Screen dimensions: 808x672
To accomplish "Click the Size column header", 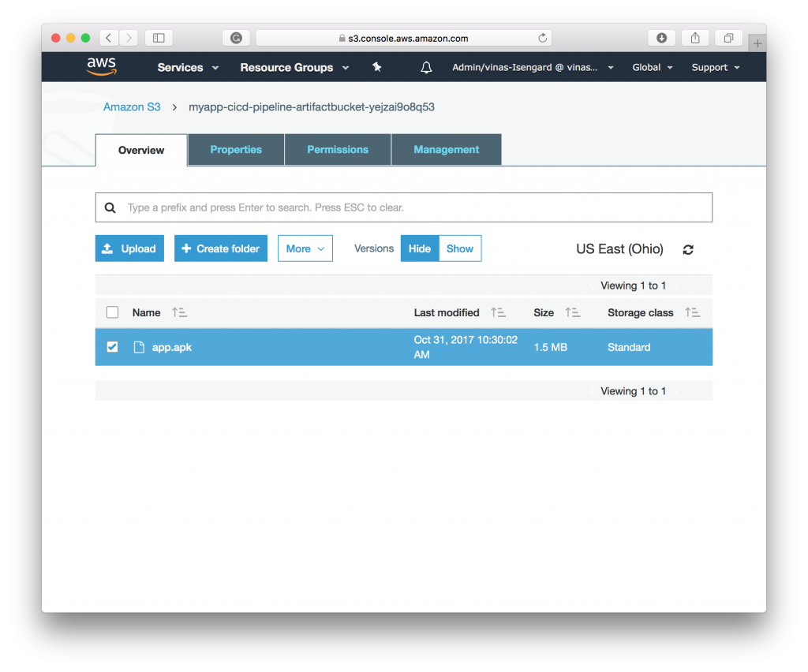I will [544, 312].
